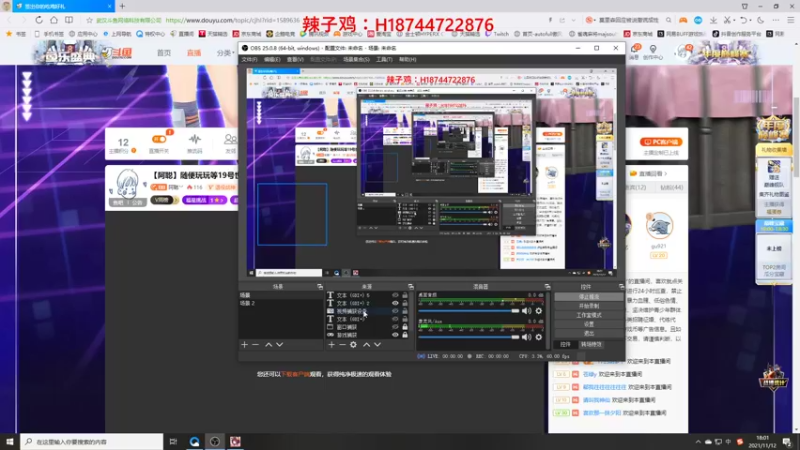This screenshot has height=450, width=800.
Task: Open the OBS 查看(V) menu
Action: (x=295, y=60)
